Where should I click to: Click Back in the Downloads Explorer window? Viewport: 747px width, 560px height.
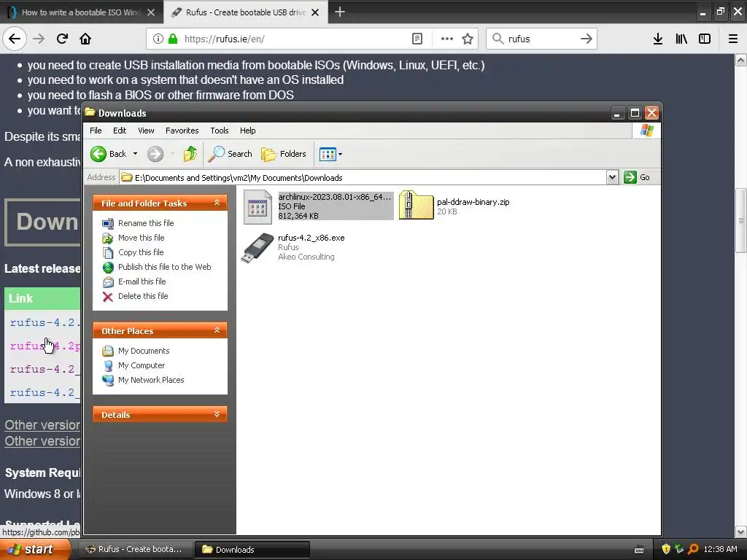pos(109,154)
